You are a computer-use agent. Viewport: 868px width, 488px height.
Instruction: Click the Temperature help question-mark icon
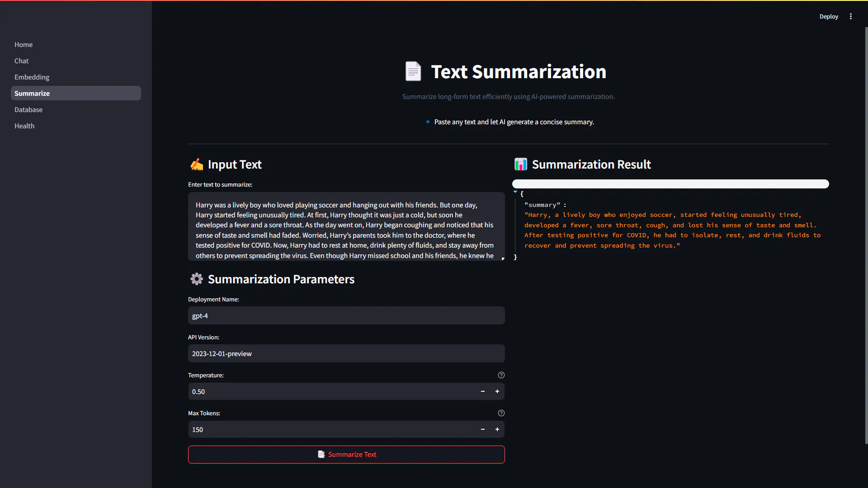(501, 375)
